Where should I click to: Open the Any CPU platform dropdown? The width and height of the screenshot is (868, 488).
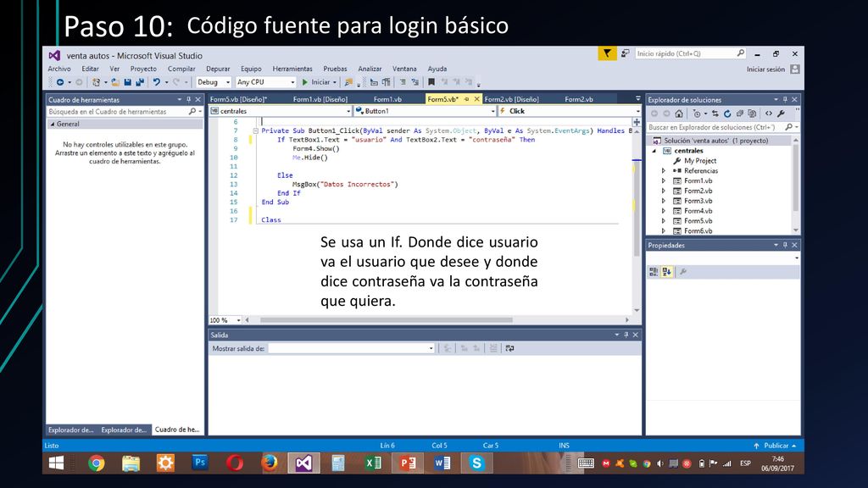292,82
